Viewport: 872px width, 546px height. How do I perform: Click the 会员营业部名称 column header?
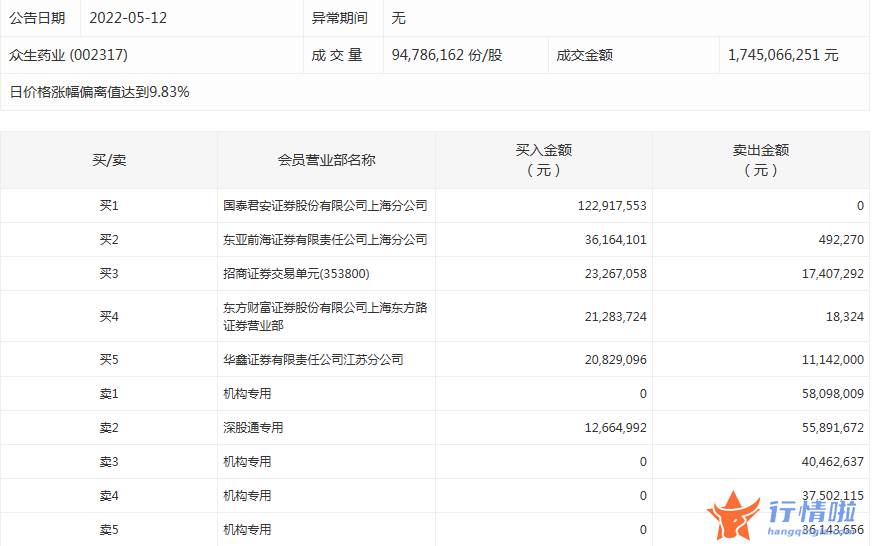point(326,160)
